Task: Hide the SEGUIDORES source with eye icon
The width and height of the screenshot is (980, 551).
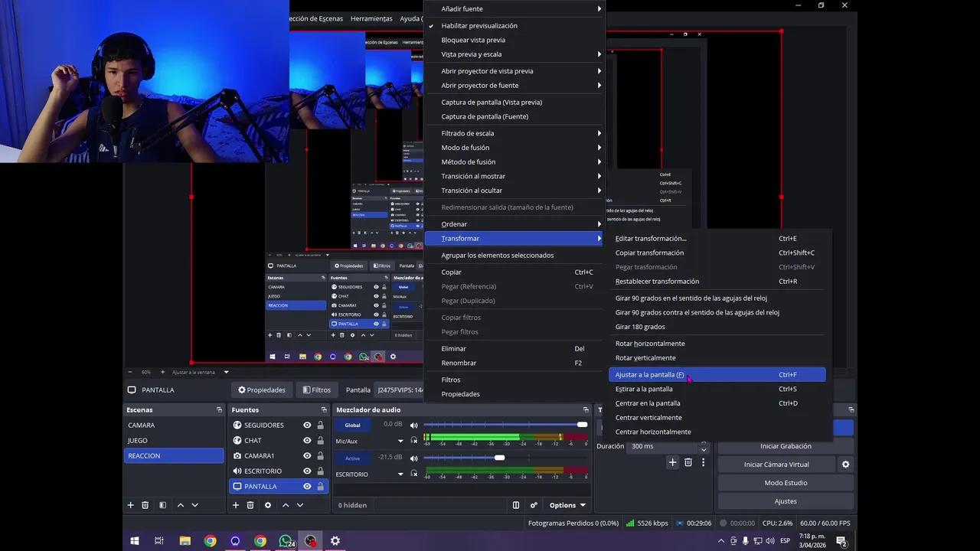Action: [x=307, y=425]
